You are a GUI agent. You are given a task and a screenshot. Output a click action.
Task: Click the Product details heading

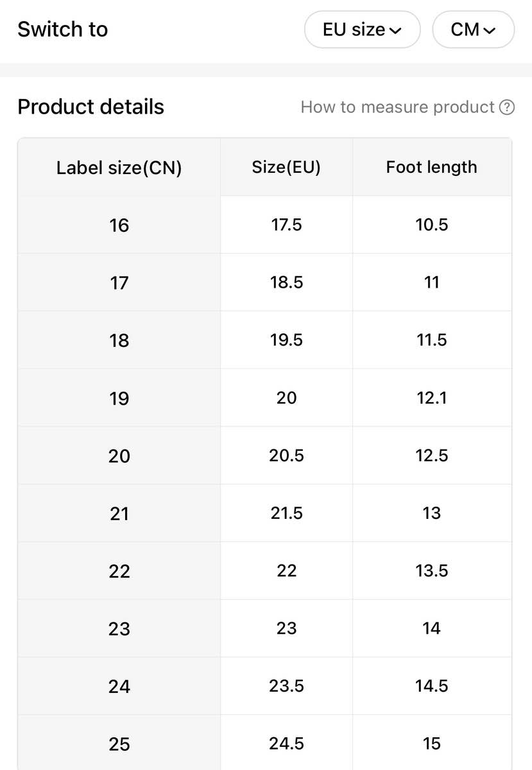90,107
